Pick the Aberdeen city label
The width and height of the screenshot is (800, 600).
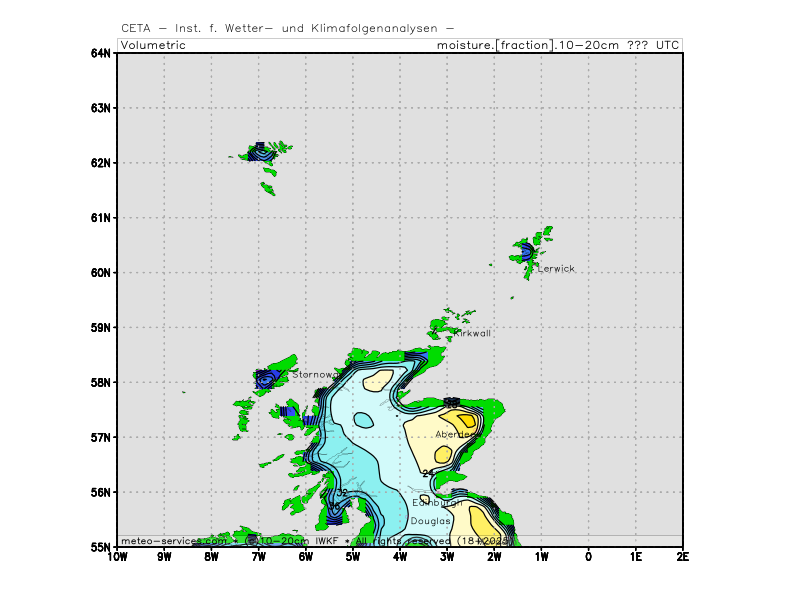click(x=457, y=435)
